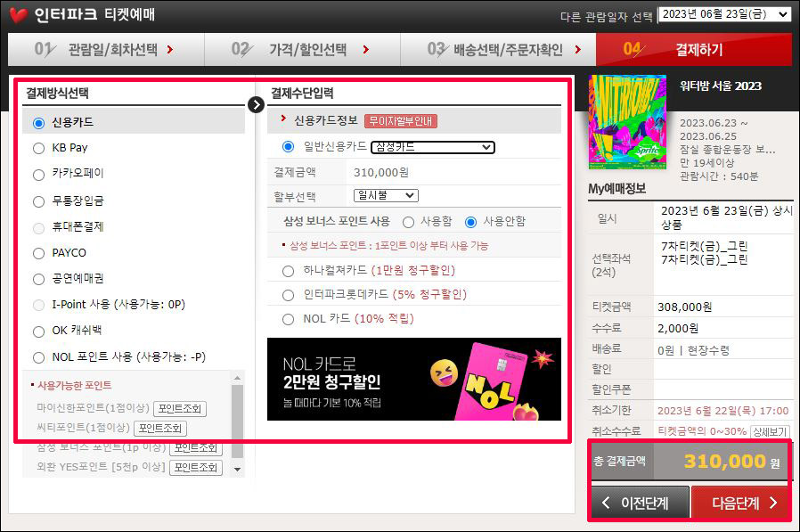The image size is (800, 532).
Task: Click the scroll down arrow in points list
Action: point(237,470)
